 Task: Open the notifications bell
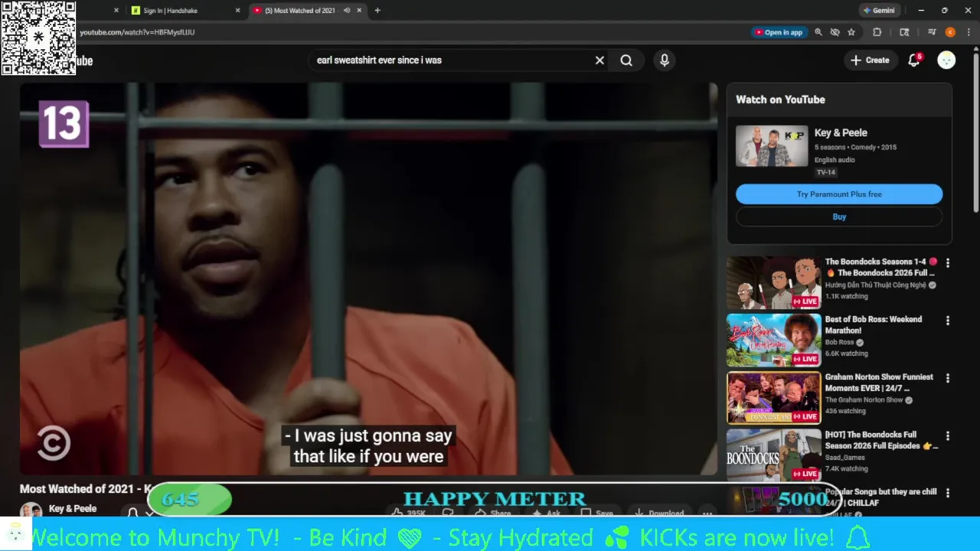click(914, 60)
